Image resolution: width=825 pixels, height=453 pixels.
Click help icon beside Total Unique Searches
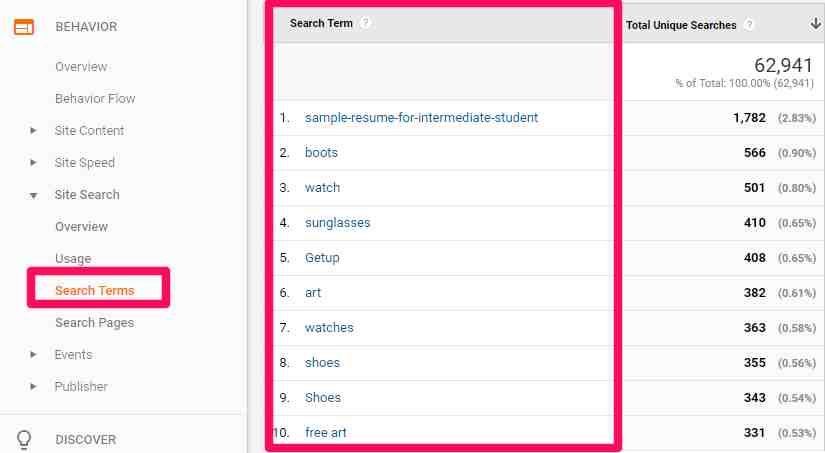tap(750, 25)
